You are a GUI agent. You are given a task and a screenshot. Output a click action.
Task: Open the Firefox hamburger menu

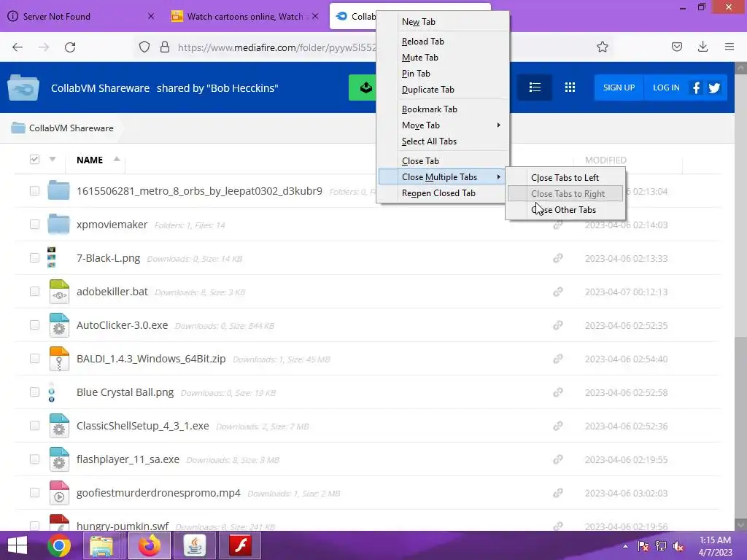(x=729, y=47)
